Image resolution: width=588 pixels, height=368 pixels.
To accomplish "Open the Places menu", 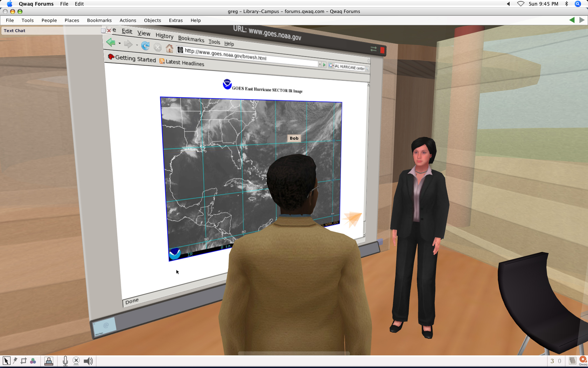I will (72, 20).
